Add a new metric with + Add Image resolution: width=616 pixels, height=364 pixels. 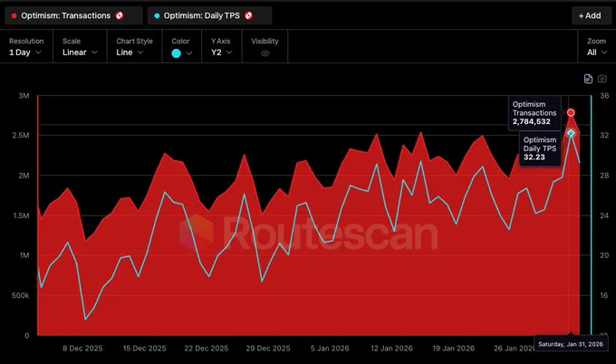coord(590,15)
